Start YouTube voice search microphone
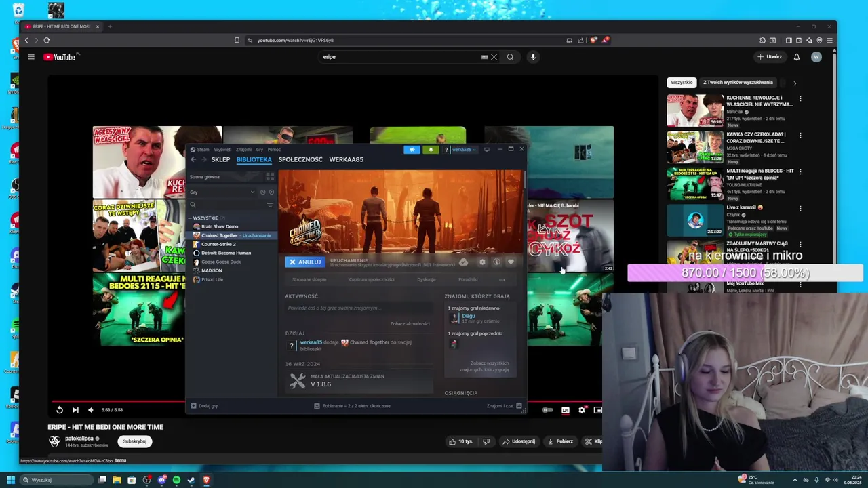868x488 pixels. click(x=533, y=57)
